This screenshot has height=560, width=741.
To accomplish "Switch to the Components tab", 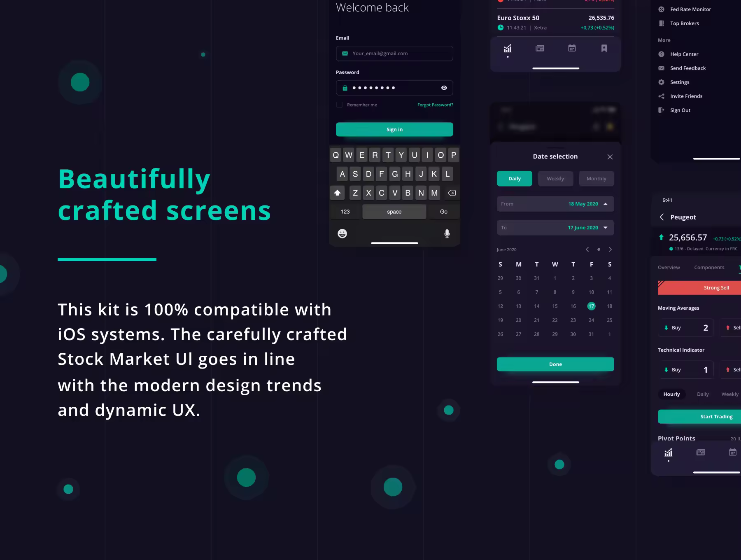I will [x=709, y=268].
